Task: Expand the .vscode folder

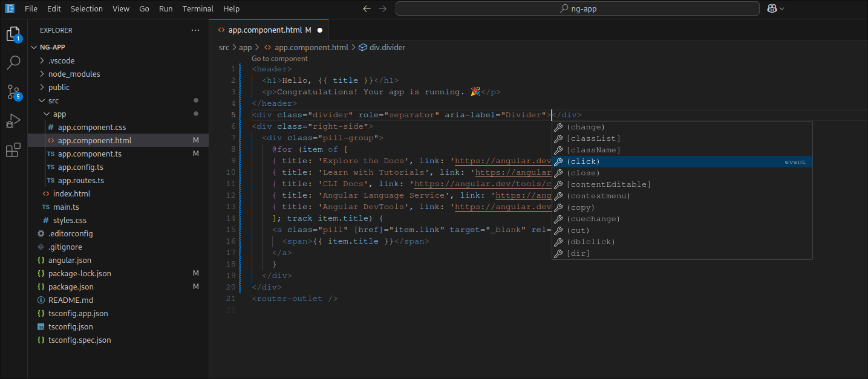Action: pyautogui.click(x=42, y=60)
